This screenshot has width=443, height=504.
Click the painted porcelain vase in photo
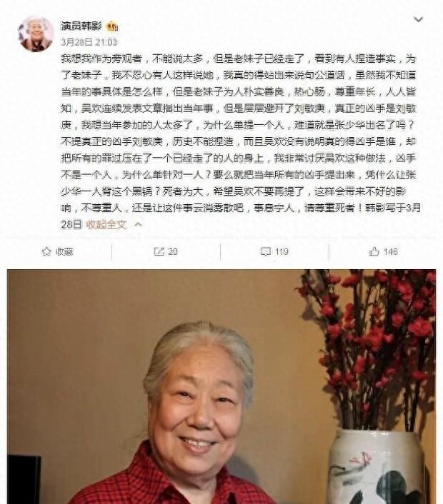click(x=375, y=468)
